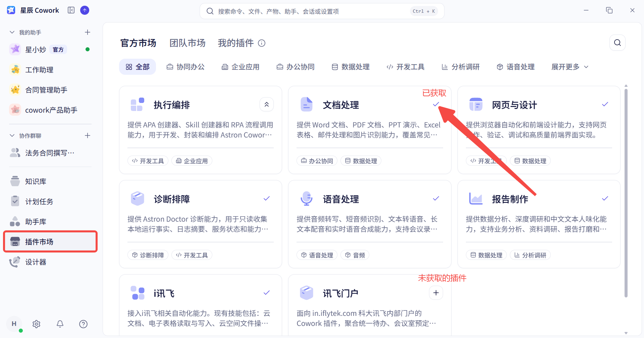Open help question mark icon
This screenshot has height=338, width=644.
[83, 324]
